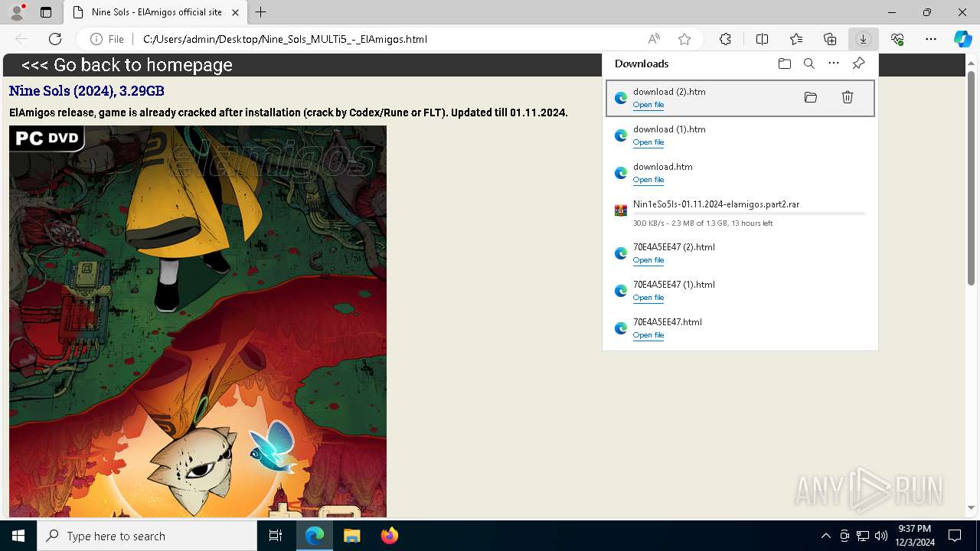The height and width of the screenshot is (551, 980).
Task: Open the Extensions puzzle icon
Action: (725, 39)
